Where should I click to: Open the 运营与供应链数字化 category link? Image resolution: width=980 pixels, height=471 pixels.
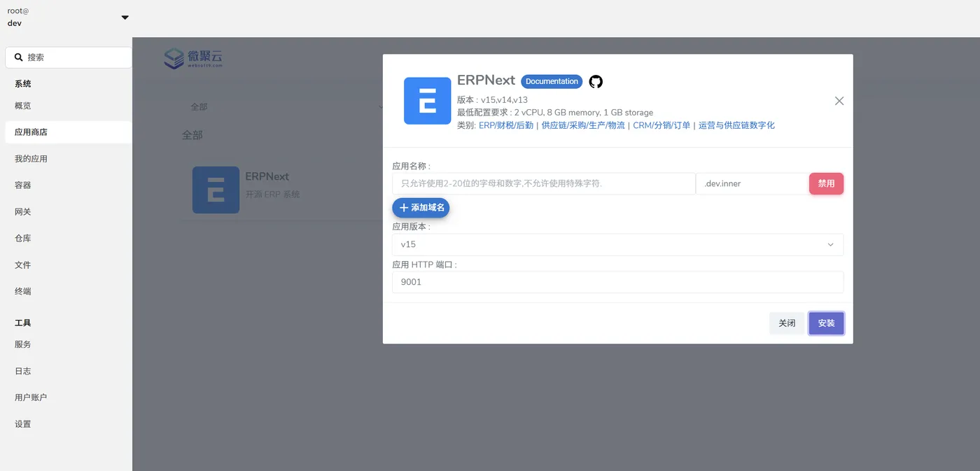736,125
